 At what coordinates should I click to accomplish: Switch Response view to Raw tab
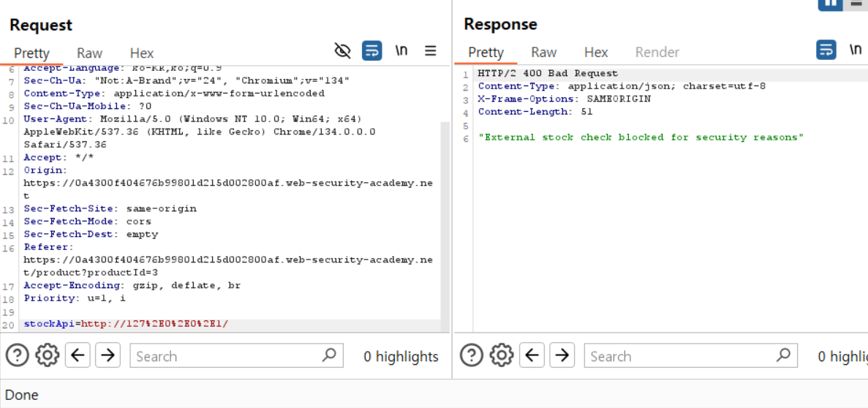coord(543,53)
